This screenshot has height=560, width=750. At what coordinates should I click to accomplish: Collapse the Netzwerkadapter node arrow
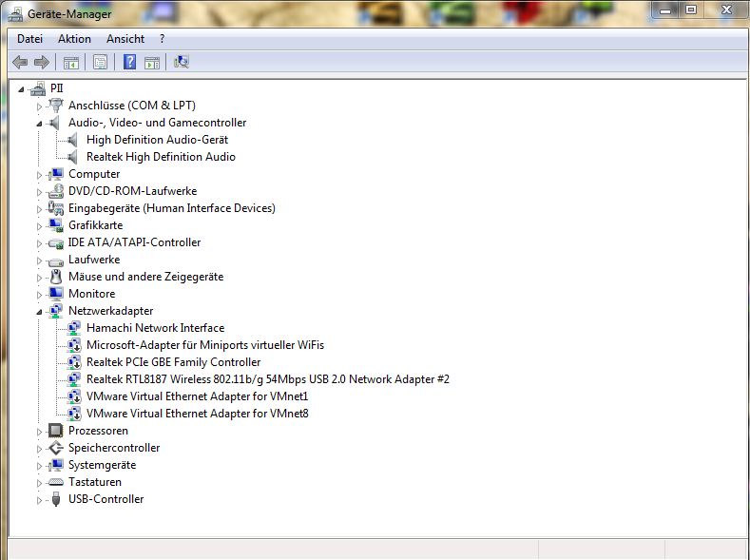[39, 312]
